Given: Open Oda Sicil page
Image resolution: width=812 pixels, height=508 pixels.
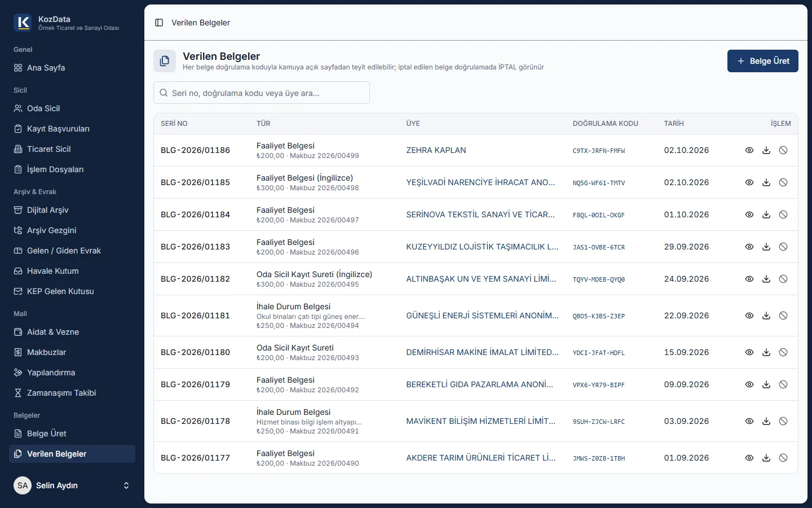Looking at the screenshot, I should 72,108.
